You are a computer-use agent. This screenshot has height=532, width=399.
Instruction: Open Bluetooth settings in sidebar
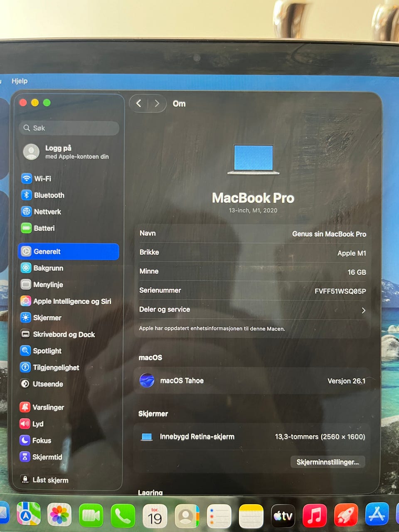pos(43,195)
